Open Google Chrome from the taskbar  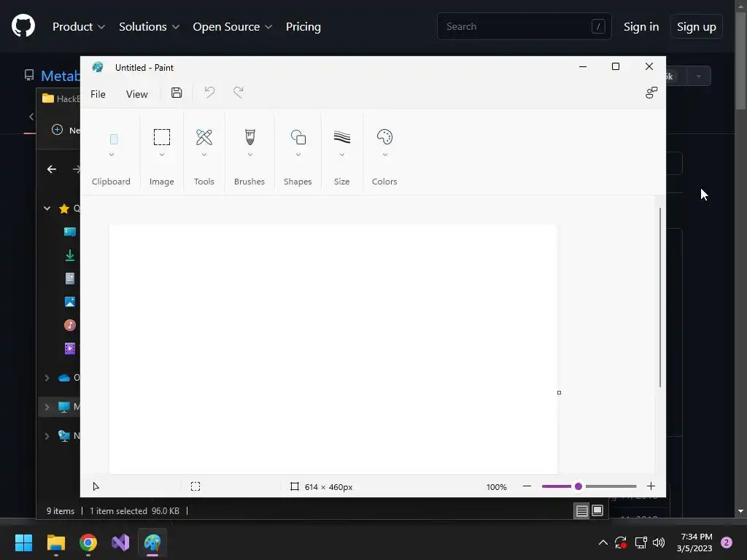click(x=88, y=542)
